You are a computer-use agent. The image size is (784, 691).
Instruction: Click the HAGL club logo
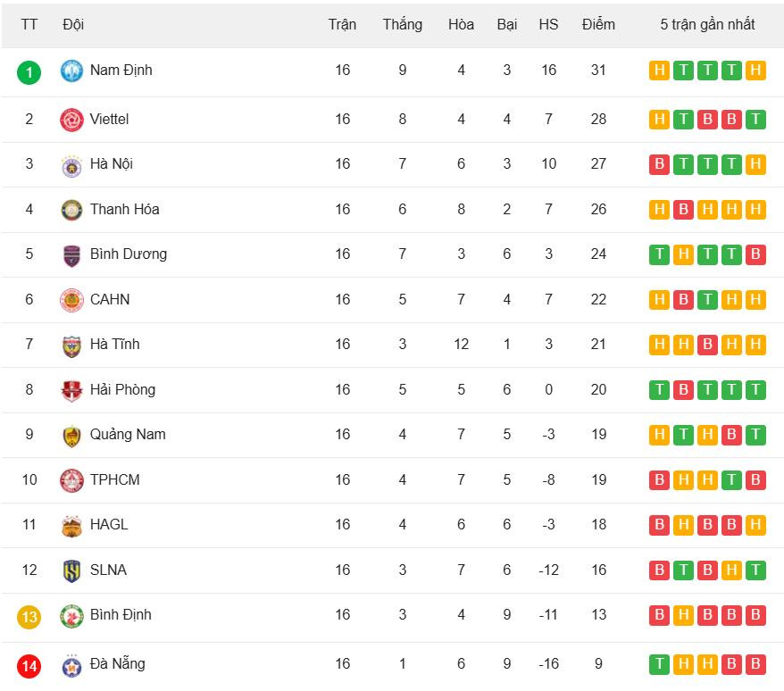pos(71,526)
